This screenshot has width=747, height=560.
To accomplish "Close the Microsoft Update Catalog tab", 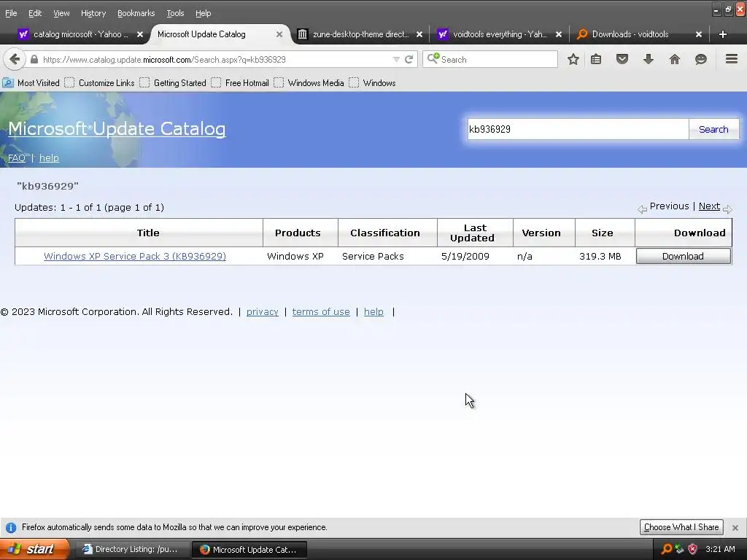I will 279,34.
